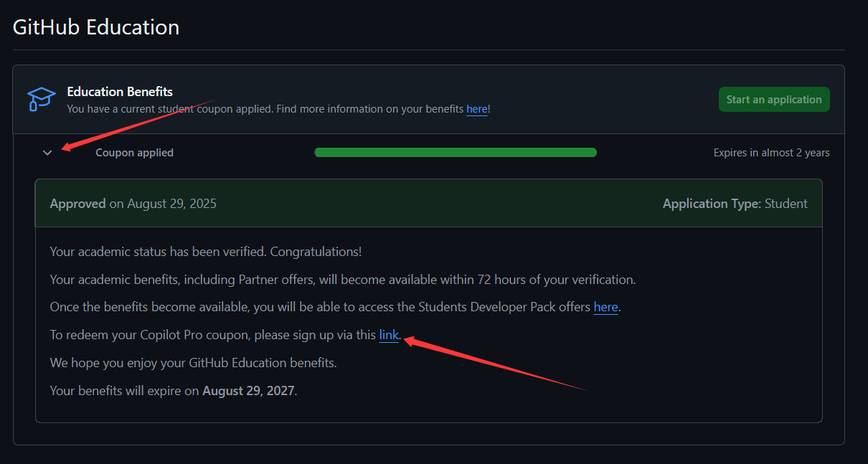868x464 pixels.
Task: Click the Expires in almost 2 years text
Action: [x=771, y=153]
